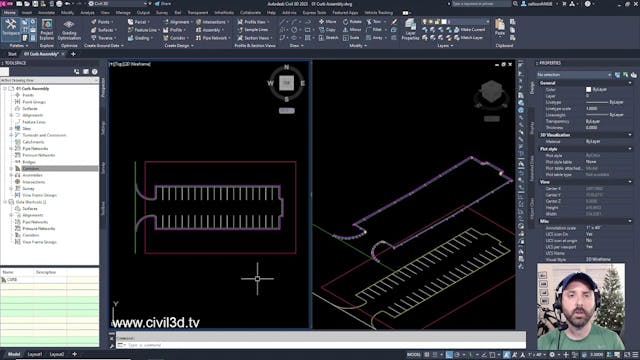Click the command line input field

click(320, 345)
